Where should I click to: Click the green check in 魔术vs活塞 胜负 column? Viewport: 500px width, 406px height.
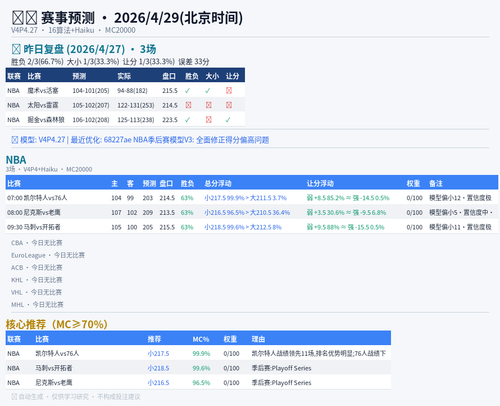click(188, 91)
